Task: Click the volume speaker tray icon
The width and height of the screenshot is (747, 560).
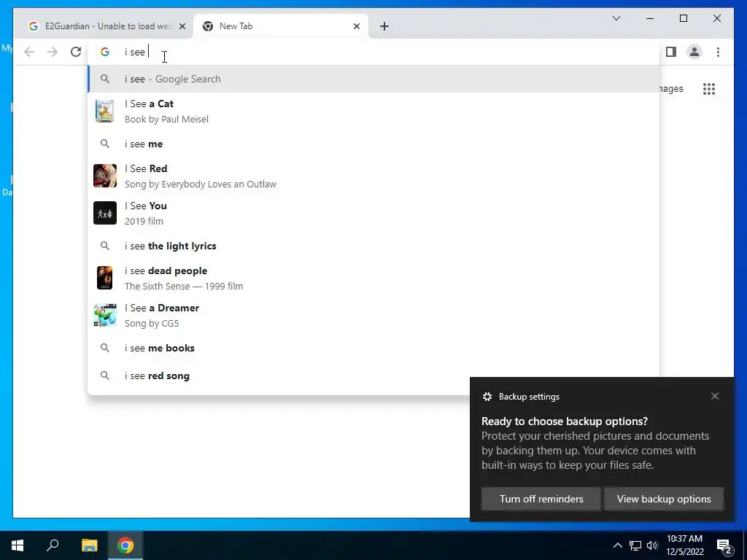Action: coord(652,545)
